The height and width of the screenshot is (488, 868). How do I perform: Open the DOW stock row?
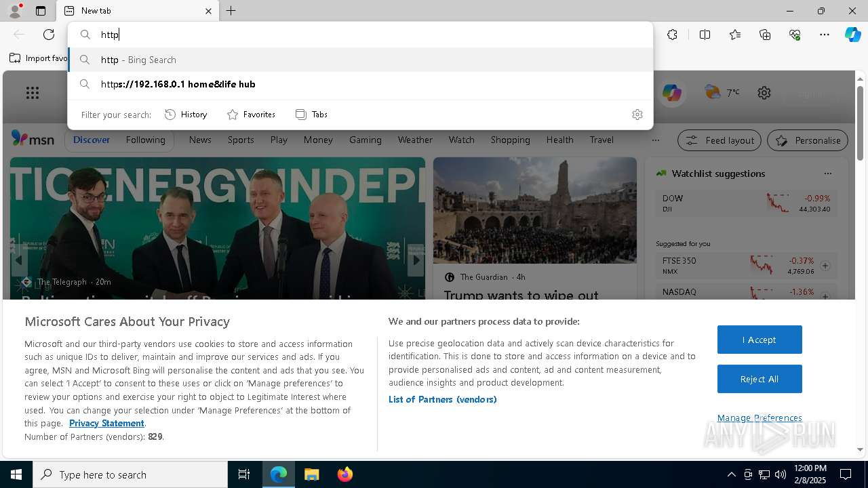pyautogui.click(x=747, y=203)
